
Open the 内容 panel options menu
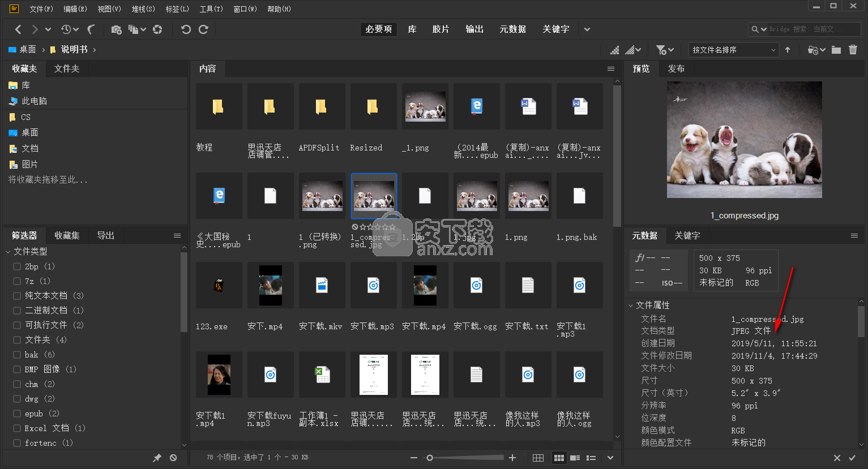[611, 68]
